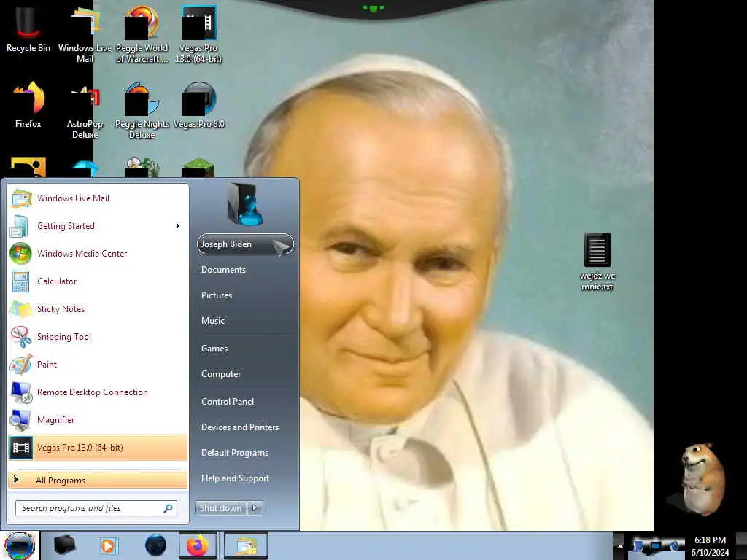This screenshot has width=747, height=560.
Task: Open Computer from Start menu
Action: 245,374
